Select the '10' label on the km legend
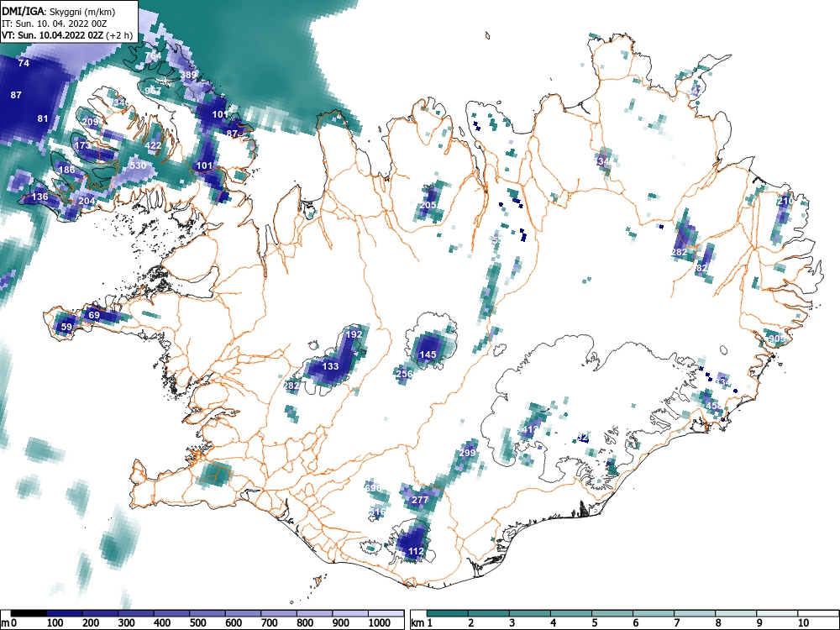The width and height of the screenshot is (840, 630). tap(802, 623)
